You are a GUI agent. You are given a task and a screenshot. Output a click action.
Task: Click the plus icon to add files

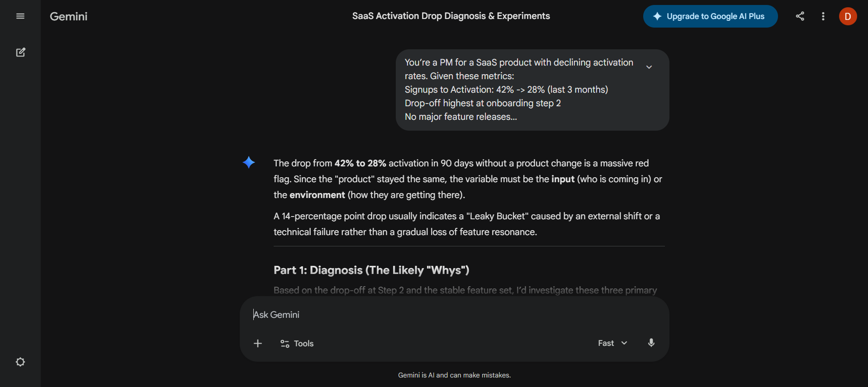(258, 344)
